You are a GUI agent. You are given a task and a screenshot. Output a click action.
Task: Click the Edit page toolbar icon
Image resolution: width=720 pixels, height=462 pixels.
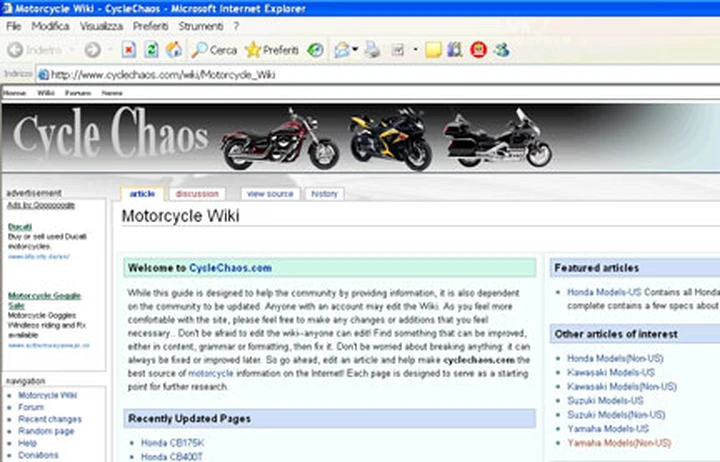pyautogui.click(x=398, y=50)
